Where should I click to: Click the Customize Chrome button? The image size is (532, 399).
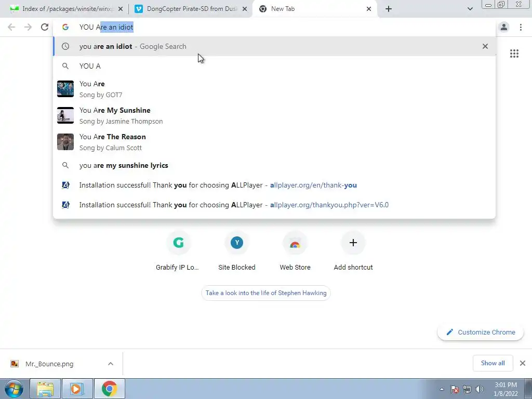(x=481, y=332)
